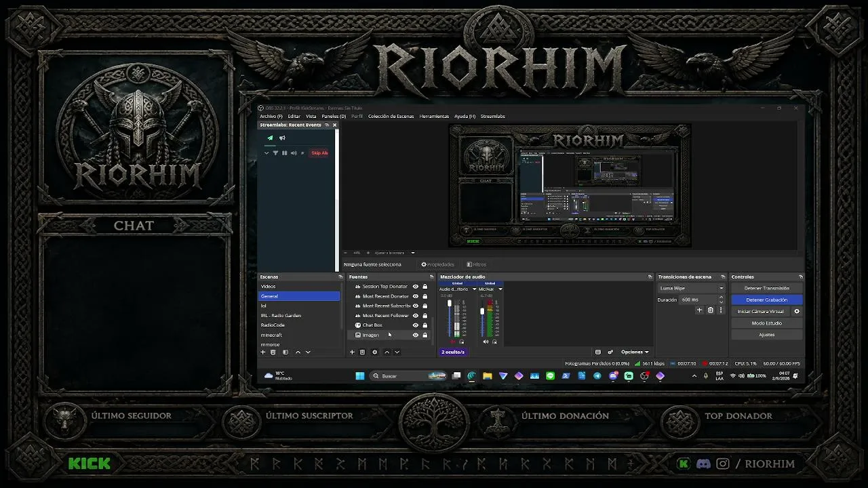Float the Transiciones de escena dock panel
This screenshot has height=488, width=868.
coord(723,277)
